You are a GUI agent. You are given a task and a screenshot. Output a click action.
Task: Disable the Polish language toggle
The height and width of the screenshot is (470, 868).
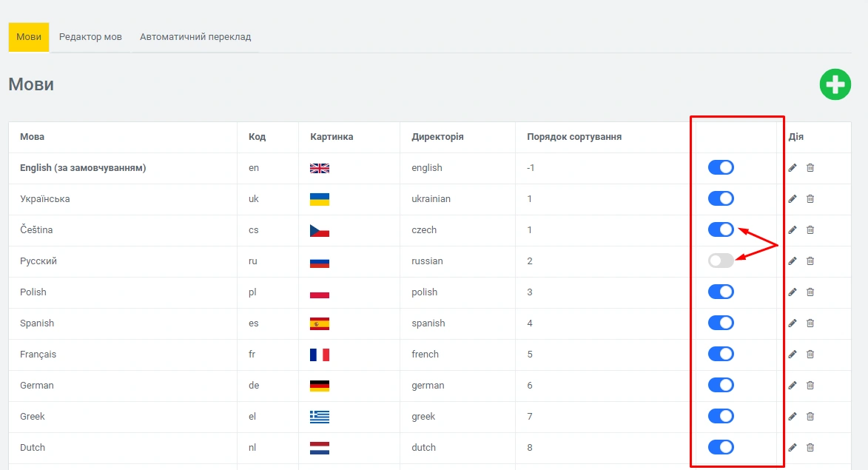point(721,292)
